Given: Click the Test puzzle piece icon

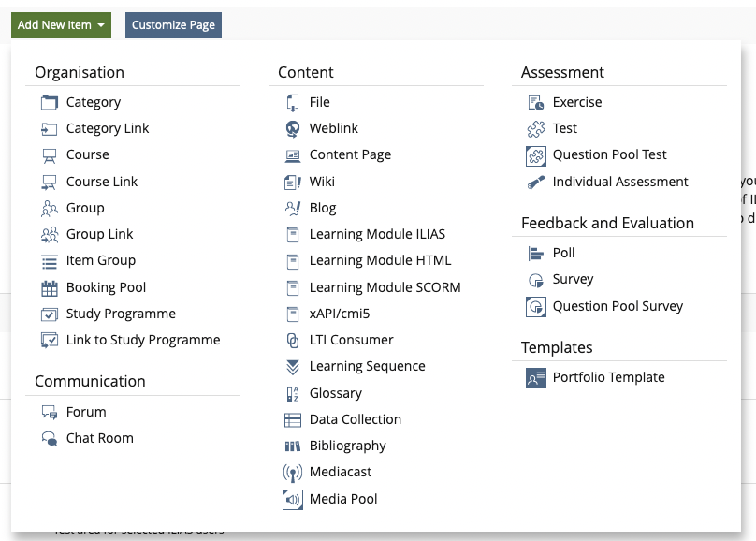Looking at the screenshot, I should coord(536,128).
